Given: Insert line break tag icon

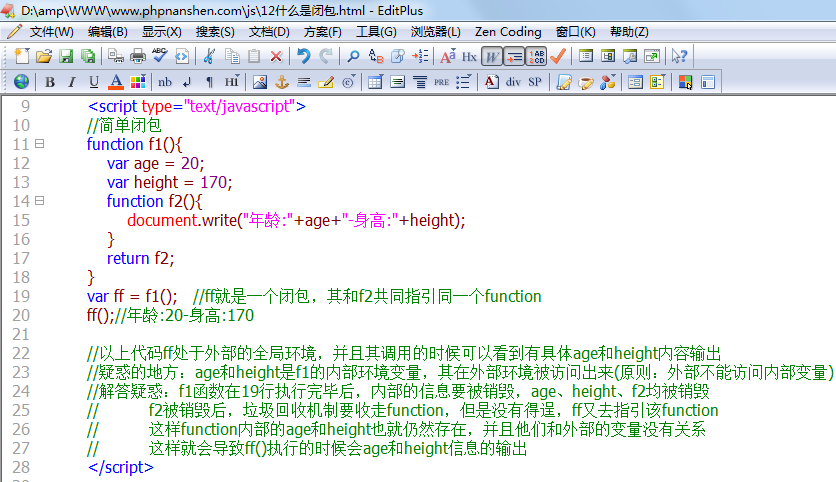Looking at the screenshot, I should pos(187,82).
